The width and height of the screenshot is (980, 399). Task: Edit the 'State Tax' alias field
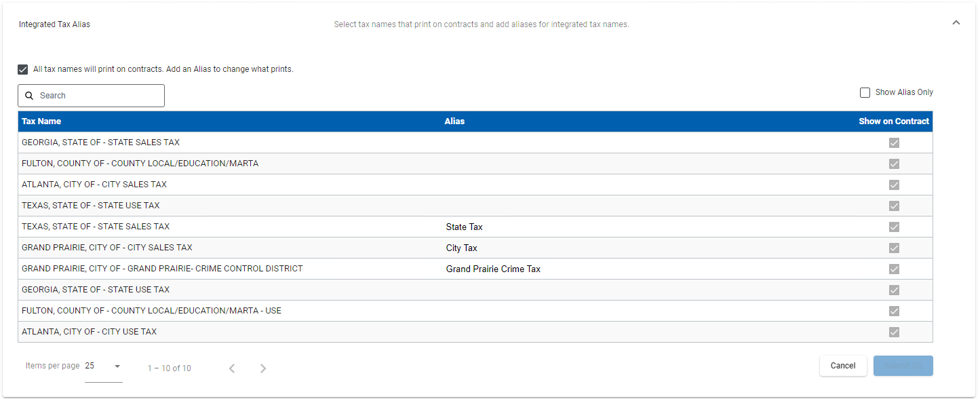coord(464,227)
